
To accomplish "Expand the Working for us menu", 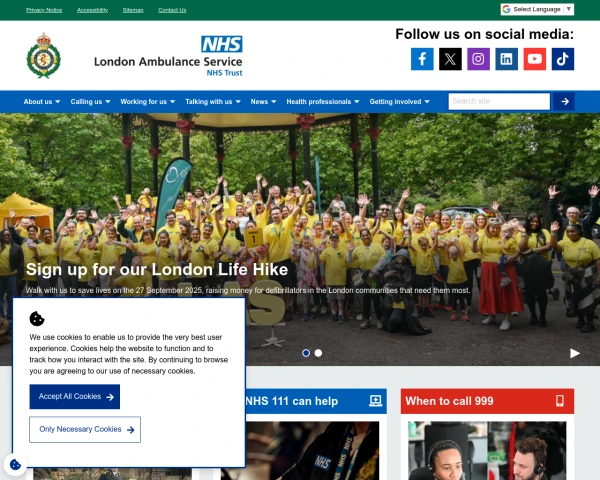I will click(x=148, y=101).
